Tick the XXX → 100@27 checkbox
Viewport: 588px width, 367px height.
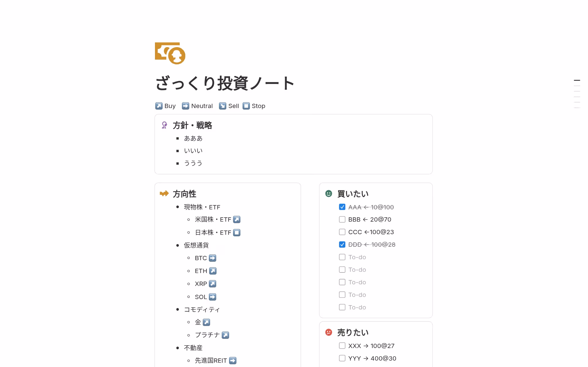(x=342, y=346)
